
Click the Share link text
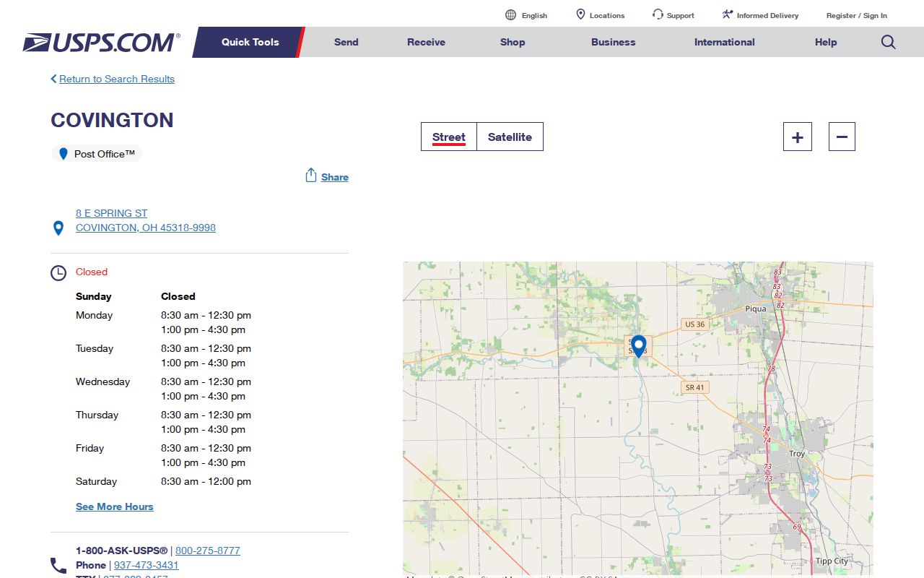(x=335, y=177)
